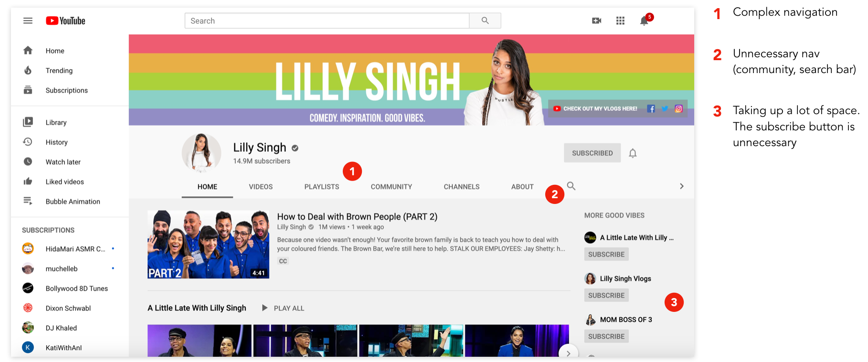Open the Twitter link on the banner
Image resolution: width=868 pixels, height=362 pixels.
pyautogui.click(x=665, y=109)
